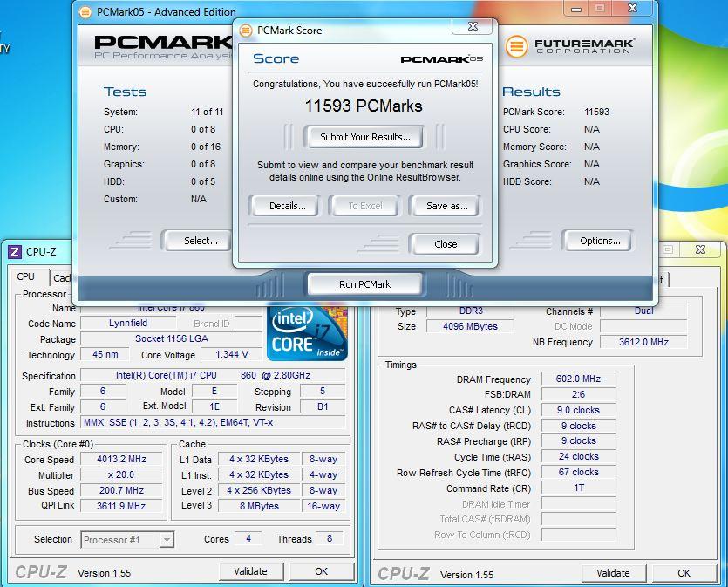Viewport: 728px width, 587px height.
Task: Click Revision value B1
Action: coord(323,406)
